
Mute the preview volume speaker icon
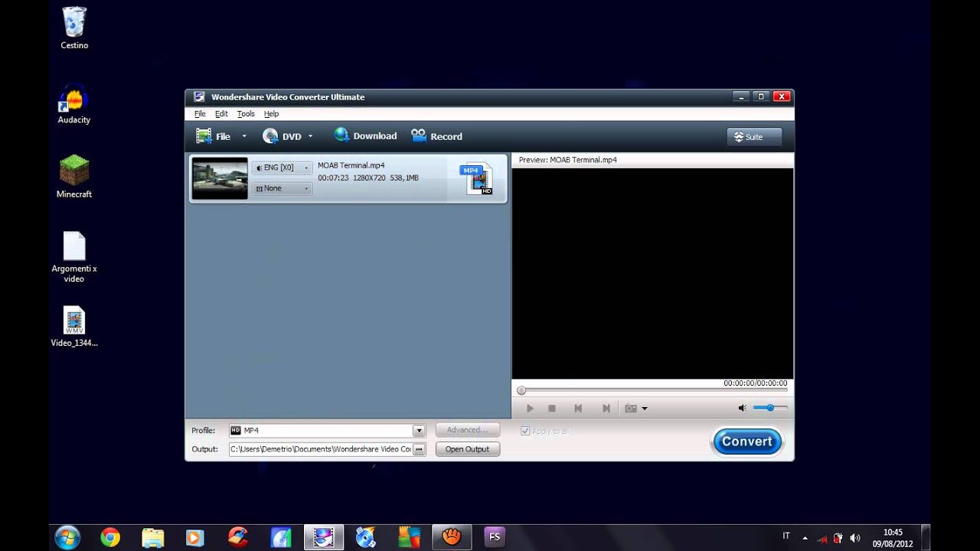(742, 408)
